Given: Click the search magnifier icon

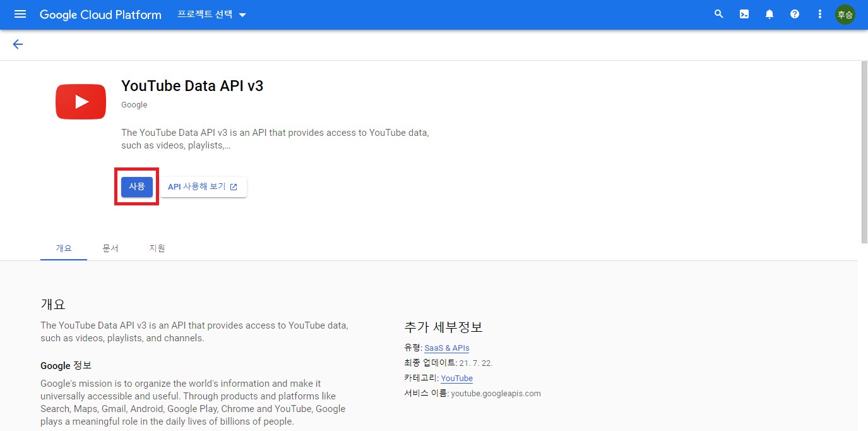Looking at the screenshot, I should coord(718,14).
